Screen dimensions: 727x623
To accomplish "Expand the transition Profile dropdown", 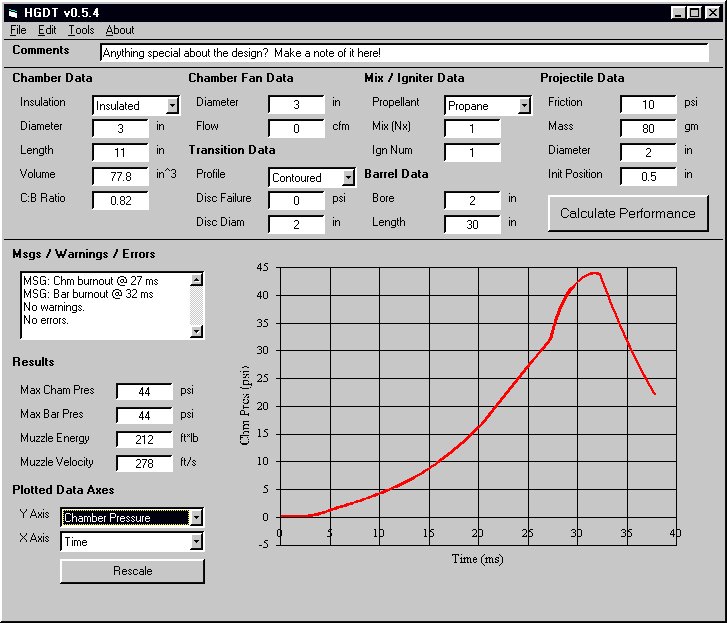I will 348,177.
